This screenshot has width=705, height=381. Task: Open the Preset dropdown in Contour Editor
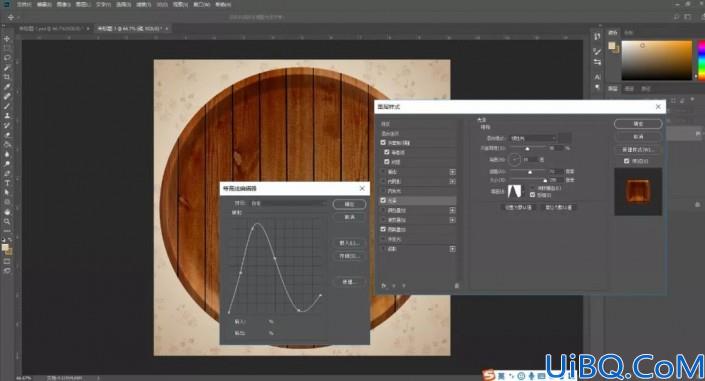click(x=288, y=203)
